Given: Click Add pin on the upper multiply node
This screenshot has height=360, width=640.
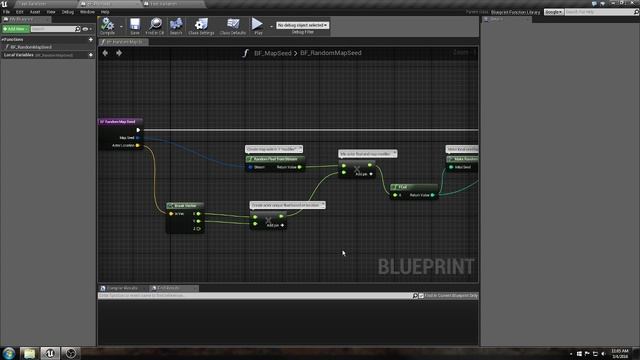Looking at the screenshot, I should point(364,174).
